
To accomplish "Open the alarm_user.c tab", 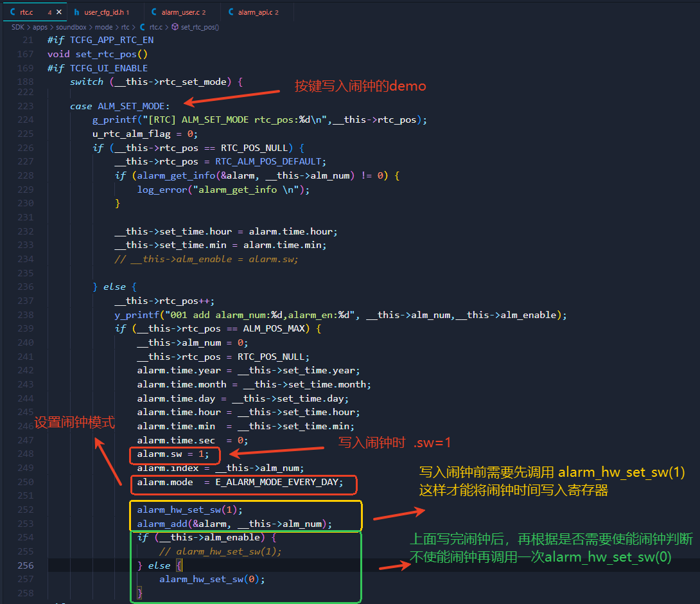I will (x=182, y=12).
